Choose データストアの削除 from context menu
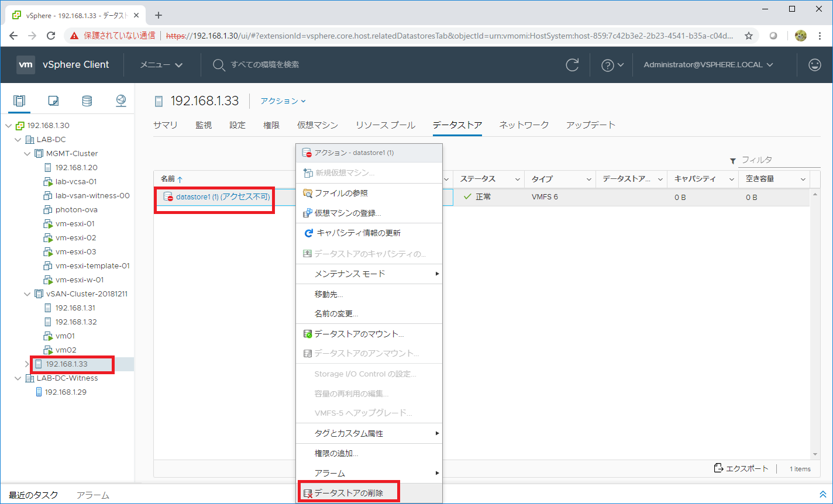 click(370, 493)
